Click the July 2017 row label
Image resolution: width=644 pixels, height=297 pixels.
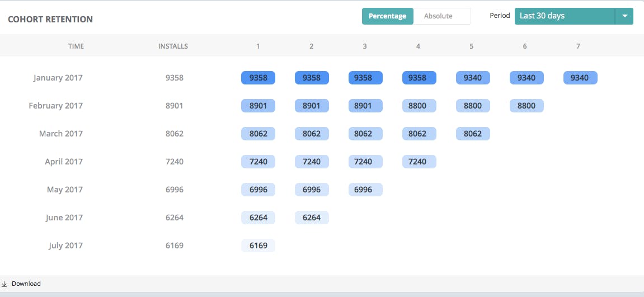pos(65,246)
